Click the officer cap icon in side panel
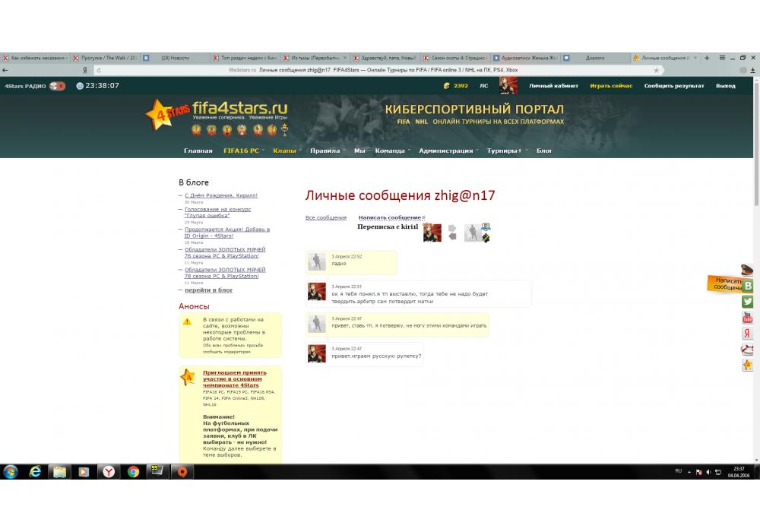The height and width of the screenshot is (532, 760). pyautogui.click(x=747, y=269)
